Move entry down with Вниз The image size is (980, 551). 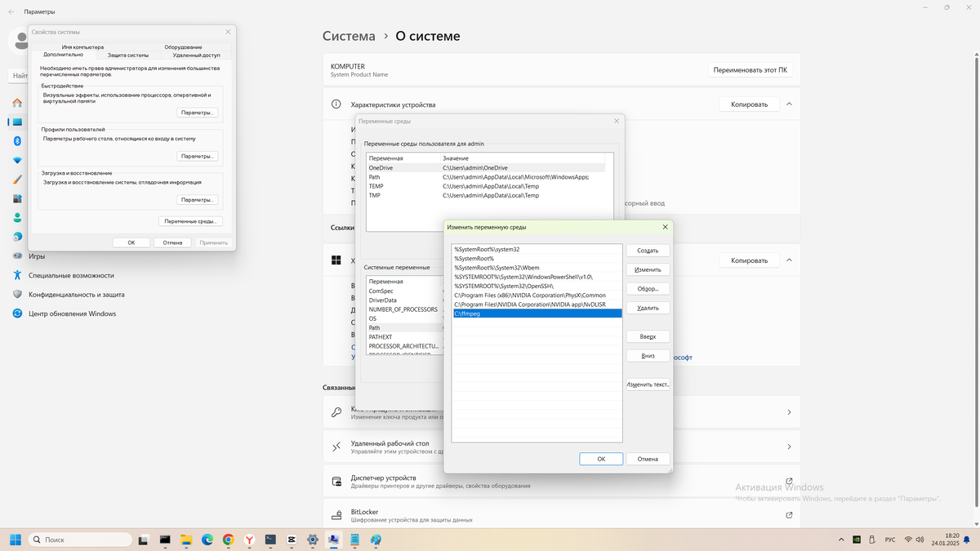pyautogui.click(x=648, y=356)
